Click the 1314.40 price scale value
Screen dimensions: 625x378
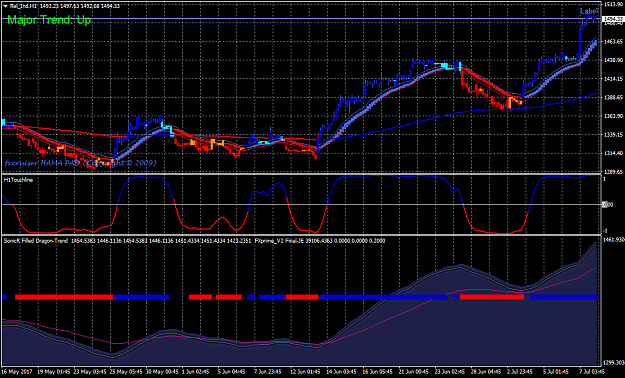pyautogui.click(x=613, y=153)
